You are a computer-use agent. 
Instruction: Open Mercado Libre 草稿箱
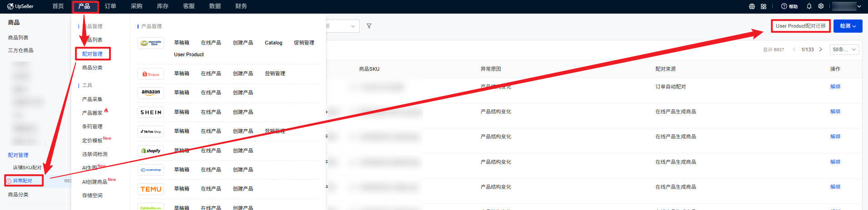click(182, 43)
